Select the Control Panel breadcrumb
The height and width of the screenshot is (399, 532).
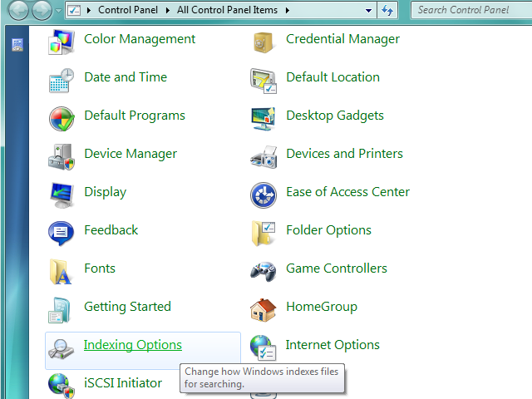tap(128, 10)
